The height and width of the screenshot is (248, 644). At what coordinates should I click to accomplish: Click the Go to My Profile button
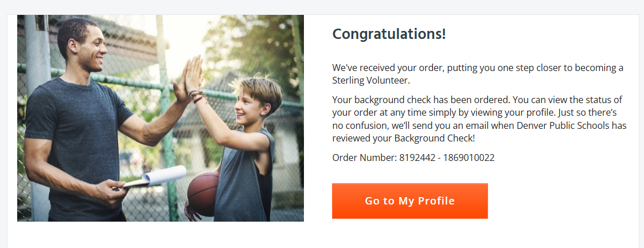click(409, 201)
